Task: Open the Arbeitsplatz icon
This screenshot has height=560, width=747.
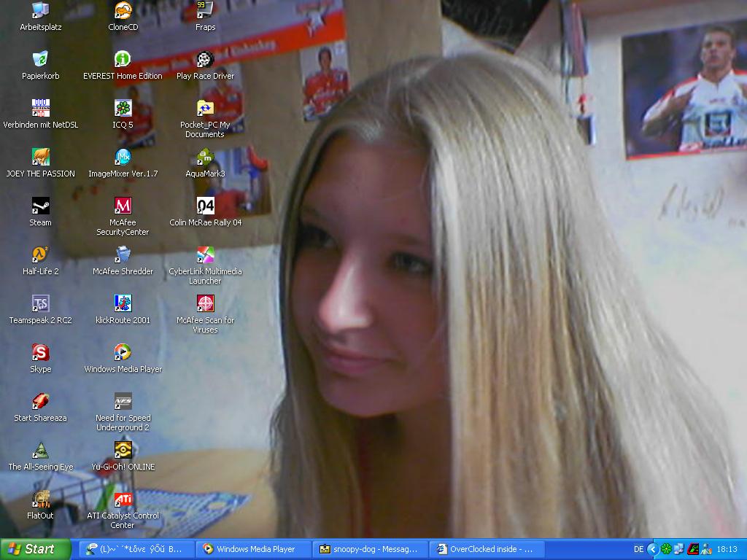Action: tap(40, 11)
